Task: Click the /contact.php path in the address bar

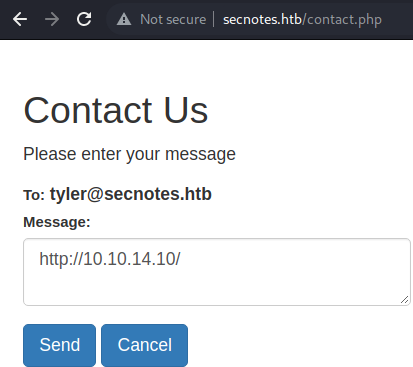Action: [342, 20]
